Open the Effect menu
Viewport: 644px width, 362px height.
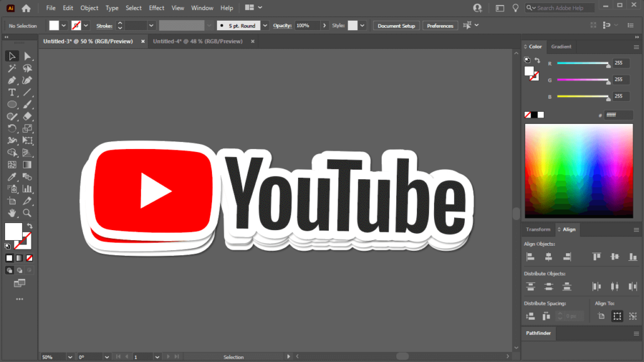pyautogui.click(x=156, y=8)
